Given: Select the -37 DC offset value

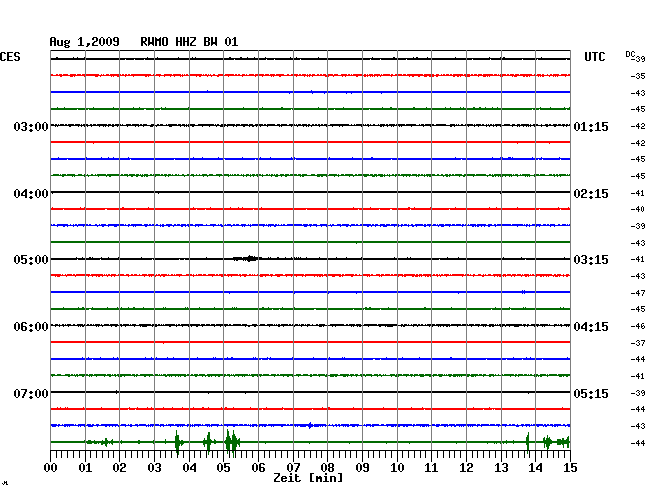Looking at the screenshot, I should 638,343.
